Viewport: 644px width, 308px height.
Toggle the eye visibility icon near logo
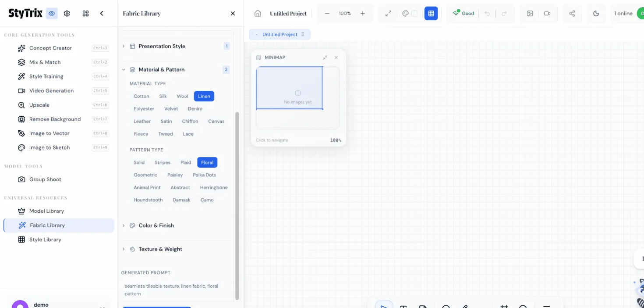[52, 14]
